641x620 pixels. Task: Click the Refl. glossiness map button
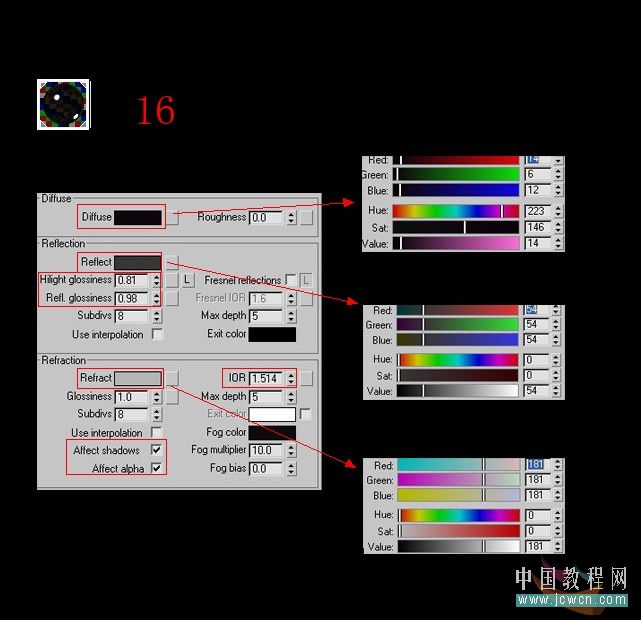[x=172, y=298]
